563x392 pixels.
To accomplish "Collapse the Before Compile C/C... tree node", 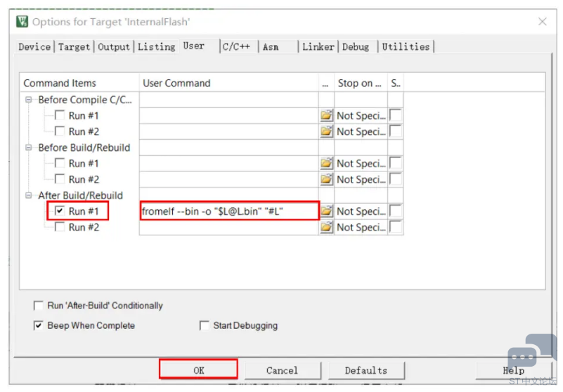I will point(28,100).
